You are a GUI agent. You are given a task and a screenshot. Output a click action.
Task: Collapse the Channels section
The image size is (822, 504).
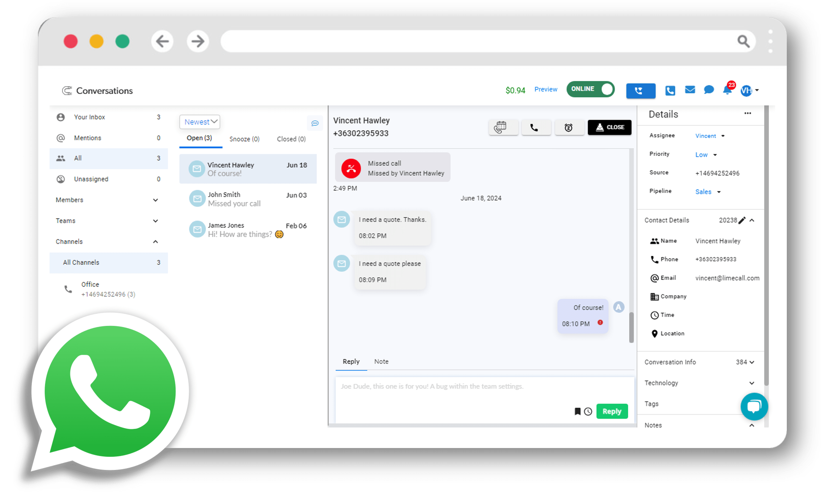108,242
